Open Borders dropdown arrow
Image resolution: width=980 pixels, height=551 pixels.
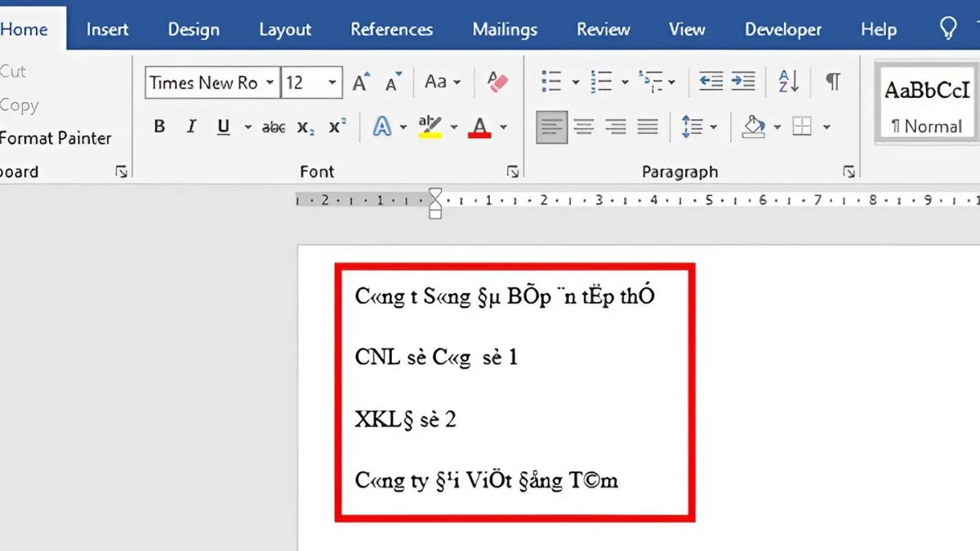tap(826, 127)
